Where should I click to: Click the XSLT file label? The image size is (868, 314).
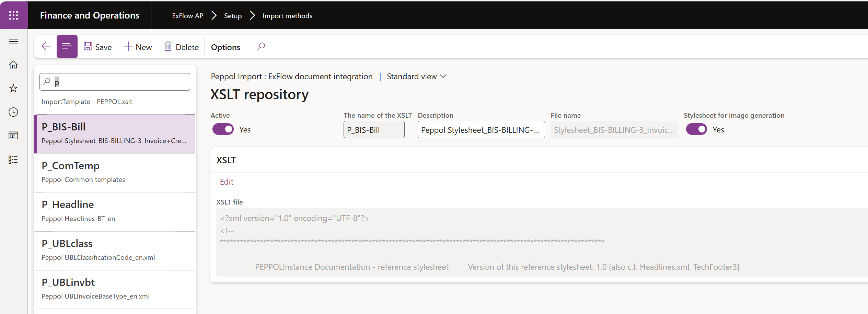pos(230,202)
